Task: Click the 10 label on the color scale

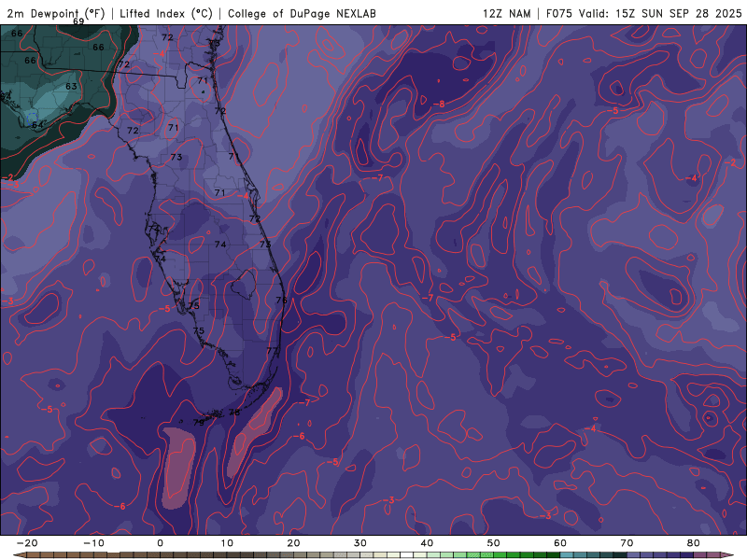Action: pyautogui.click(x=227, y=543)
